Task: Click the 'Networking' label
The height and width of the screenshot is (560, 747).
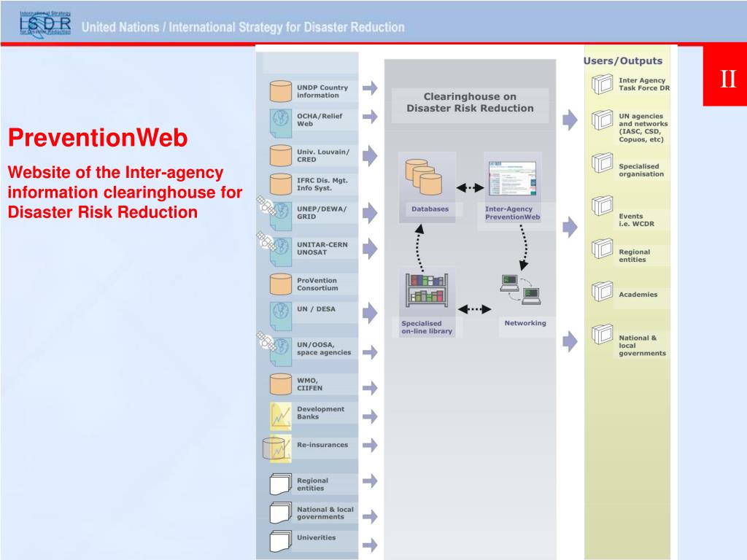Action: (x=525, y=323)
